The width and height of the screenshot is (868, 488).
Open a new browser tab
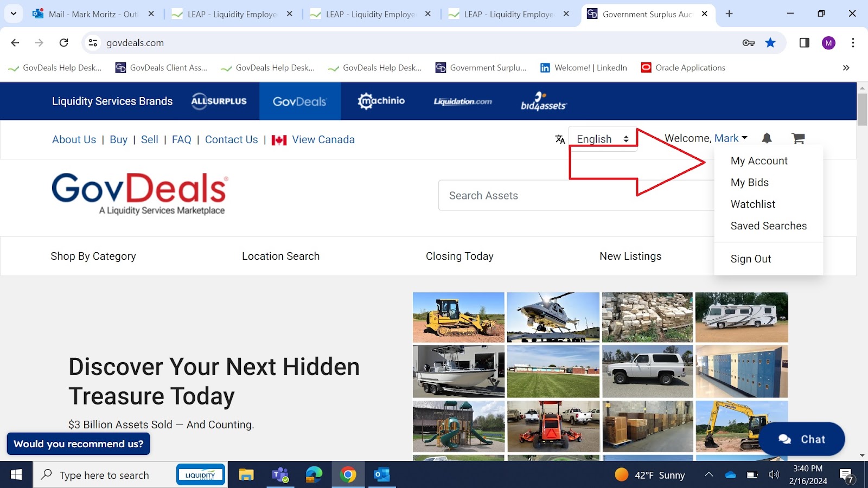[x=729, y=14]
